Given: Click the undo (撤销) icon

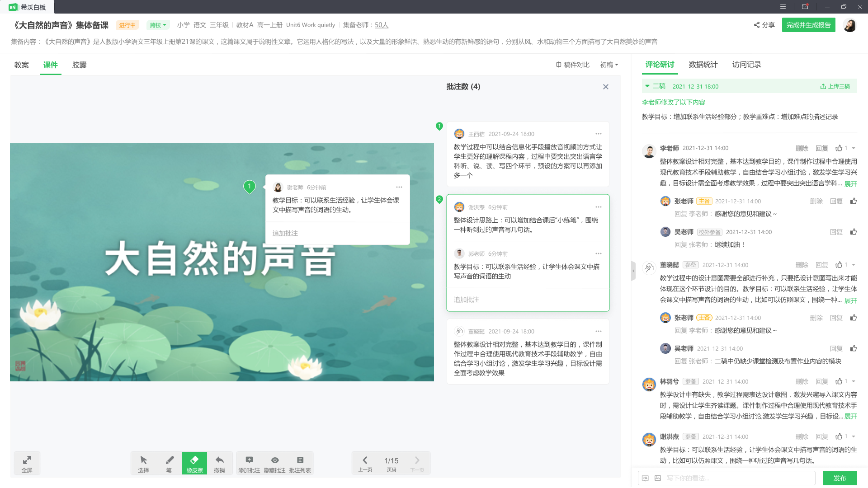Looking at the screenshot, I should [x=219, y=463].
